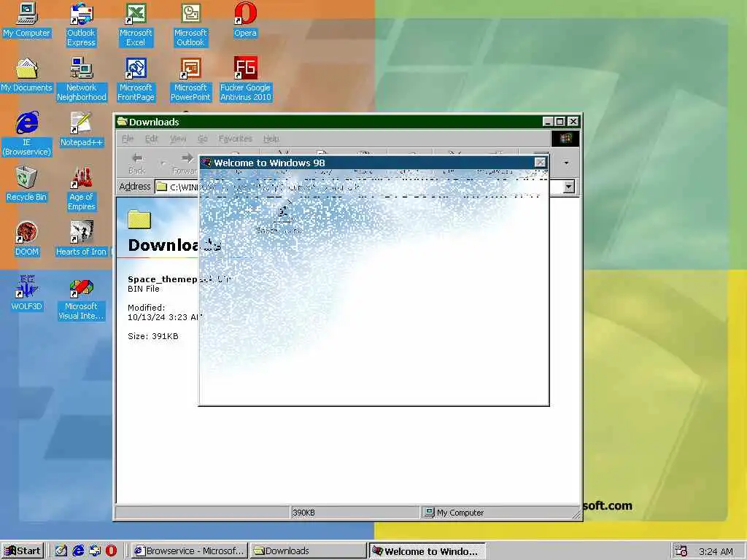Viewport: 747px width, 560px height.
Task: Open the Start menu
Action: [23, 551]
